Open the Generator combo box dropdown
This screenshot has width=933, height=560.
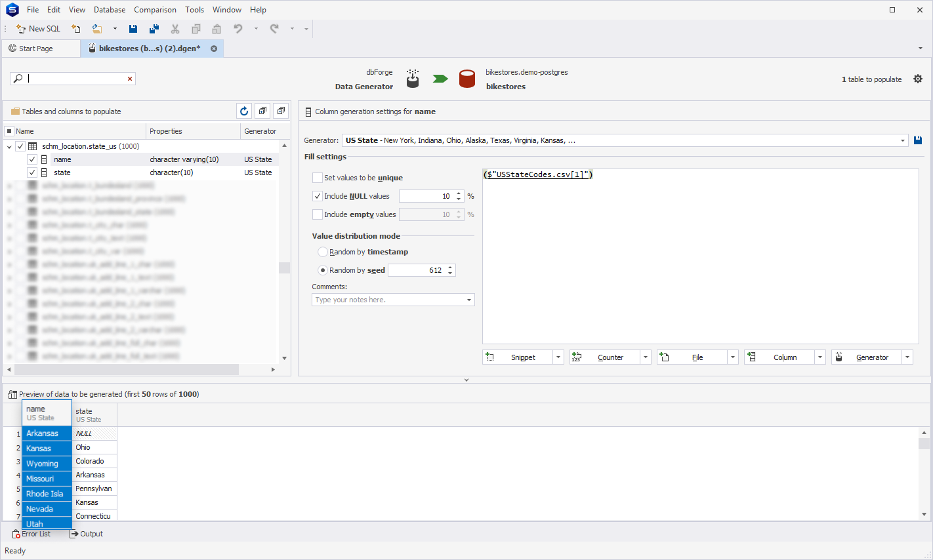[x=903, y=140]
